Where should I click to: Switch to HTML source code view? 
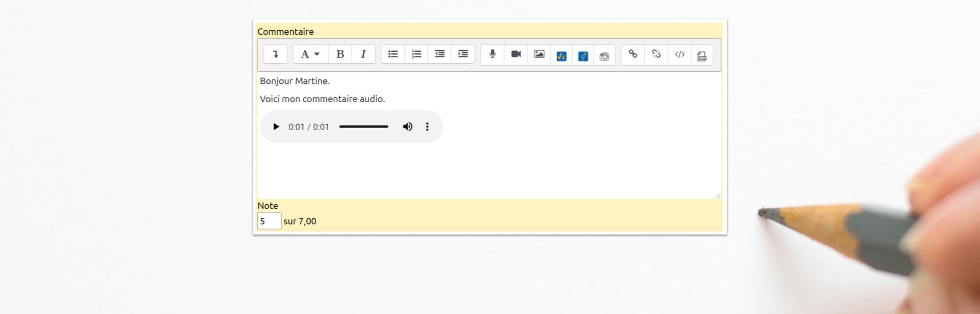click(680, 54)
